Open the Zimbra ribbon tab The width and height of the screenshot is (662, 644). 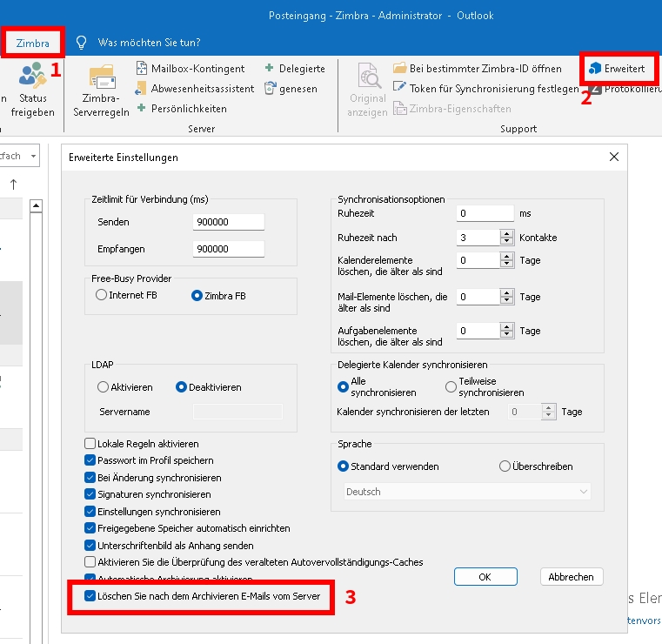32,43
